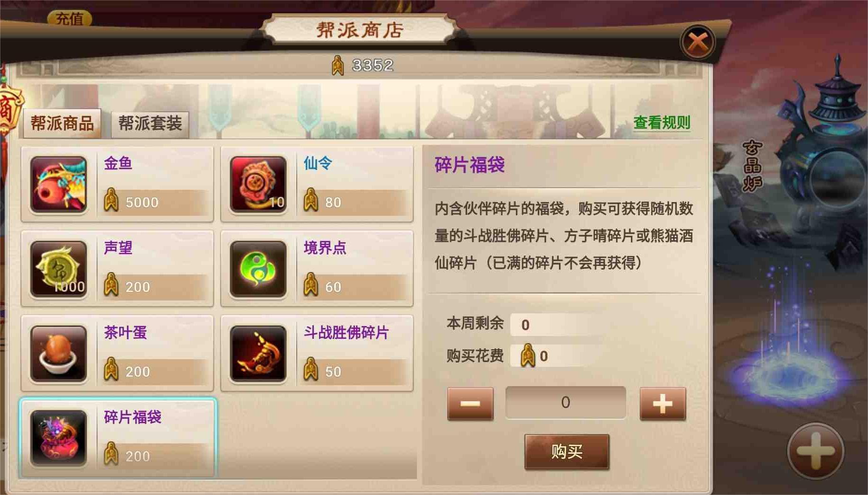Click the 5000 price bar of 金鱼
868x495 pixels.
click(x=156, y=202)
